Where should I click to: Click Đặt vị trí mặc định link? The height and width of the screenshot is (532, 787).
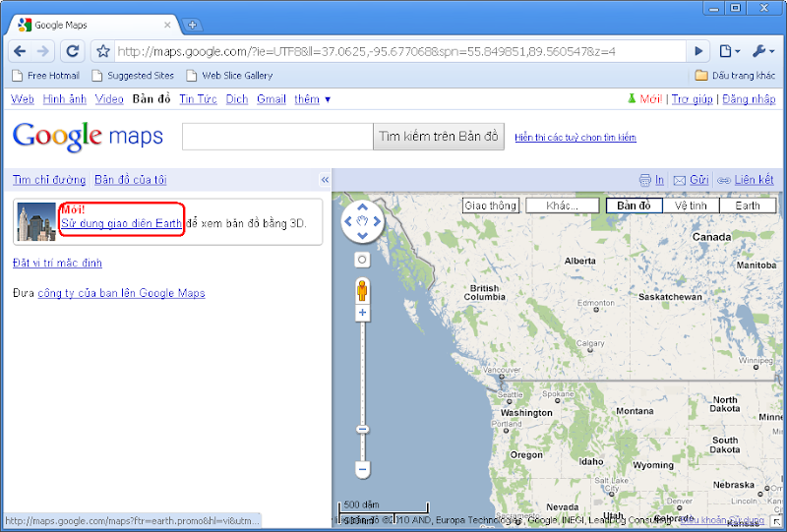[57, 263]
